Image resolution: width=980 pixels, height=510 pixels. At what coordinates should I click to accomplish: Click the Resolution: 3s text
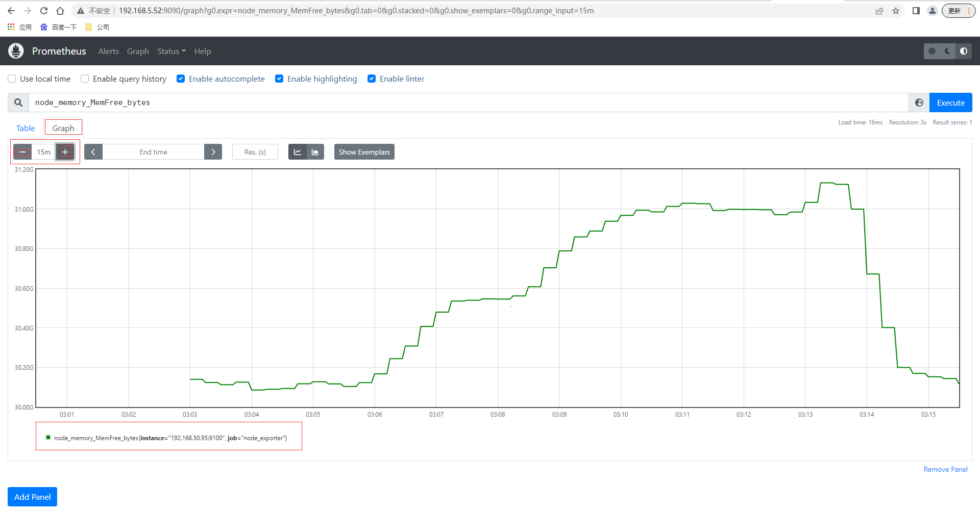pyautogui.click(x=908, y=122)
